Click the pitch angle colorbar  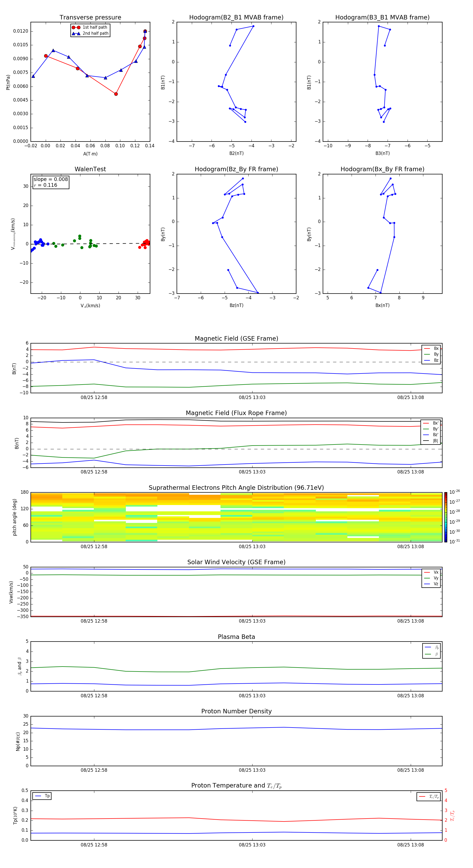446,517
